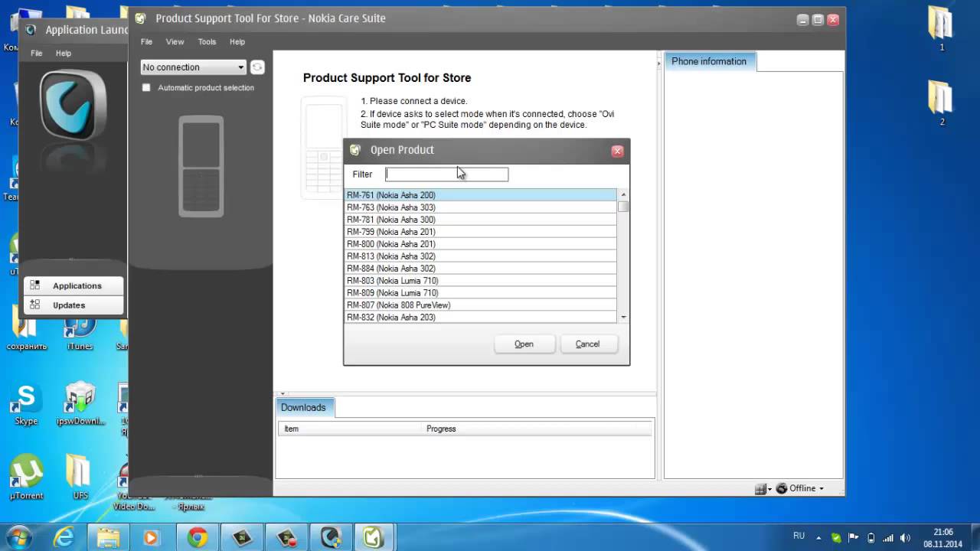Switch to the Nokia Care Suite launcher taskbar icon
The height and width of the screenshot is (551, 980).
(x=331, y=537)
